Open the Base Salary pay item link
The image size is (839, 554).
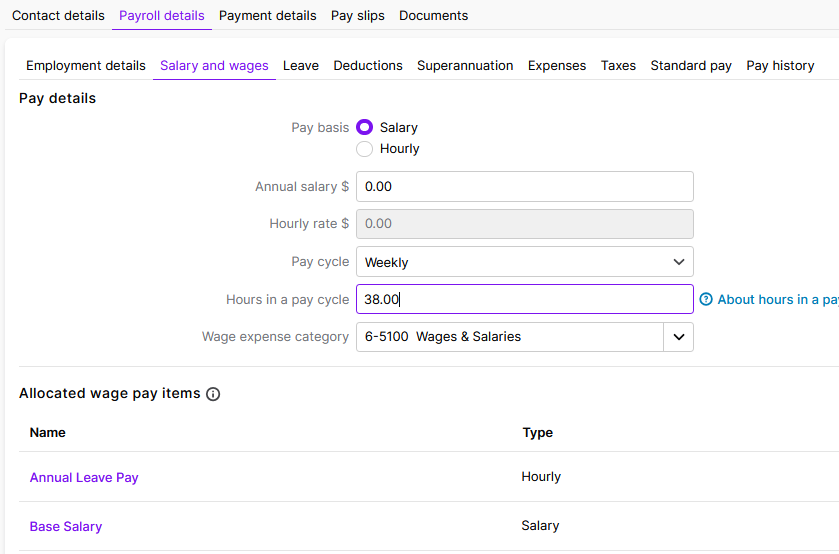pyautogui.click(x=66, y=526)
